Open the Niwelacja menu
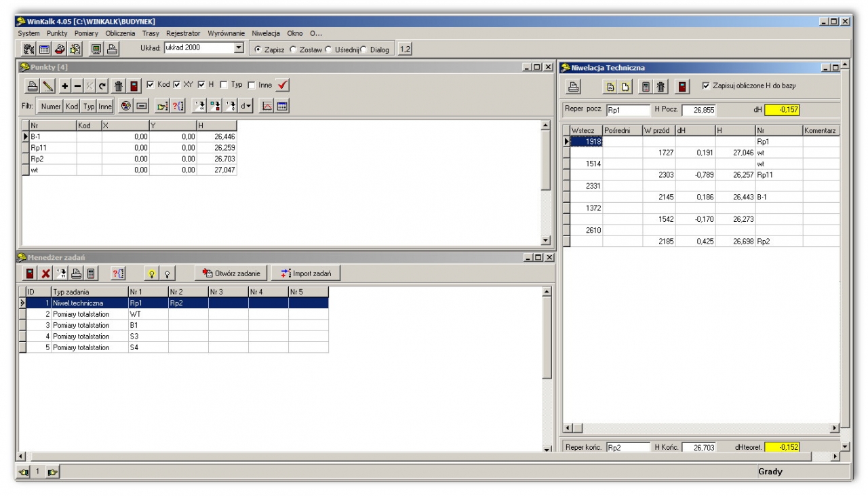Image resolution: width=868 pixels, height=496 pixels. 267,33
